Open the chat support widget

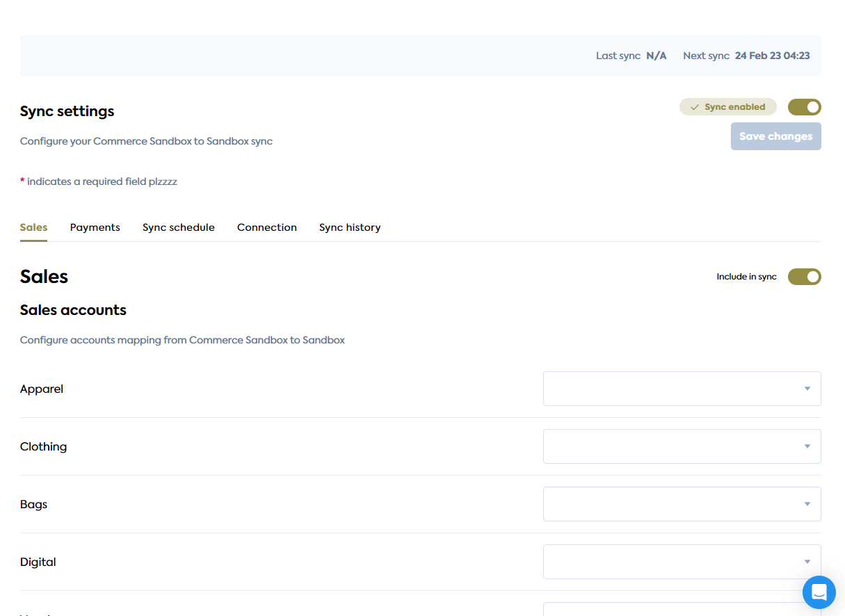[x=819, y=592]
